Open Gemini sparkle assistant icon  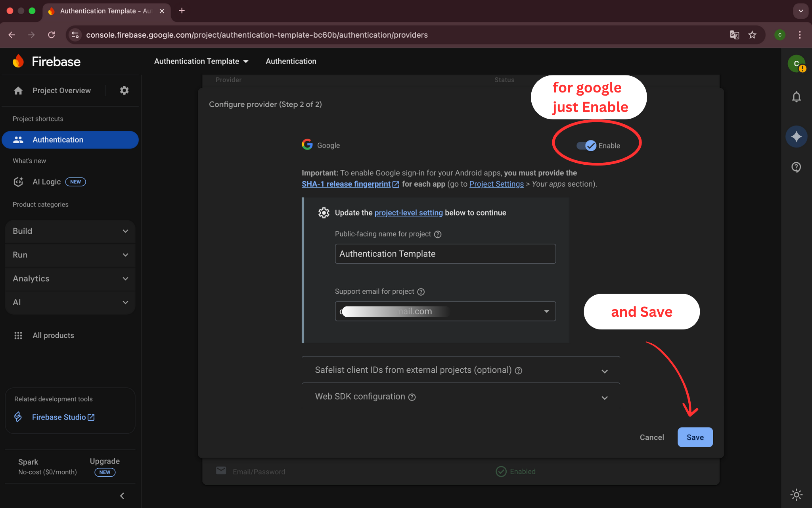tap(796, 137)
